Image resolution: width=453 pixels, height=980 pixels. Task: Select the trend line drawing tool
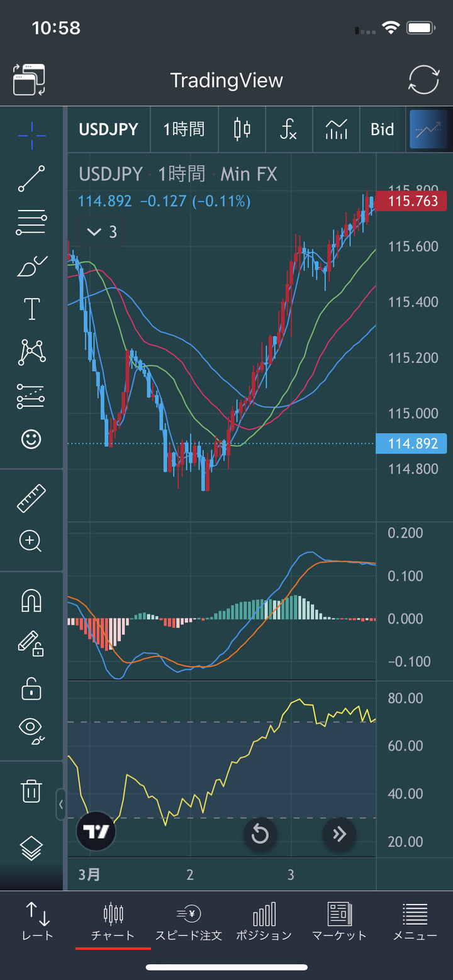[x=31, y=179]
